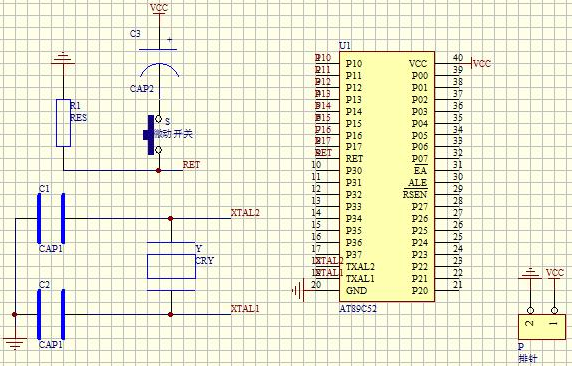Click the P10 net label at pin 1
Image resolution: width=572 pixels, height=366 pixels.
(x=323, y=58)
